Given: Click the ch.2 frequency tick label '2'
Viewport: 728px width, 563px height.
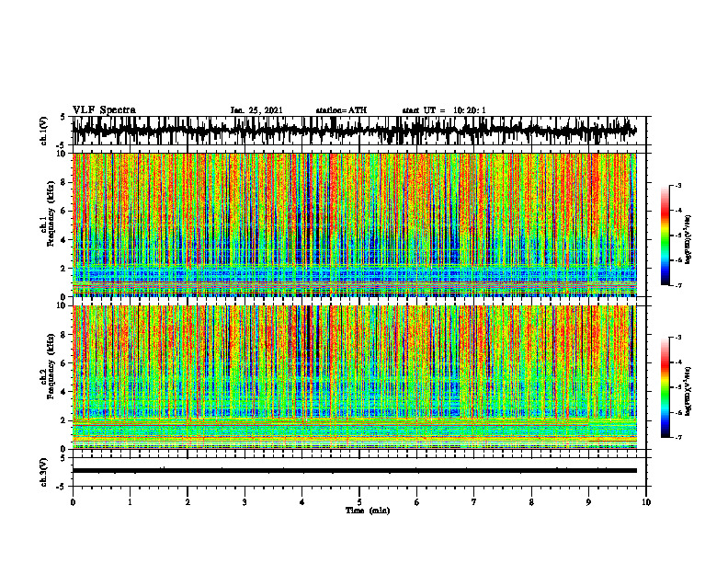Looking at the screenshot, I should coord(63,420).
